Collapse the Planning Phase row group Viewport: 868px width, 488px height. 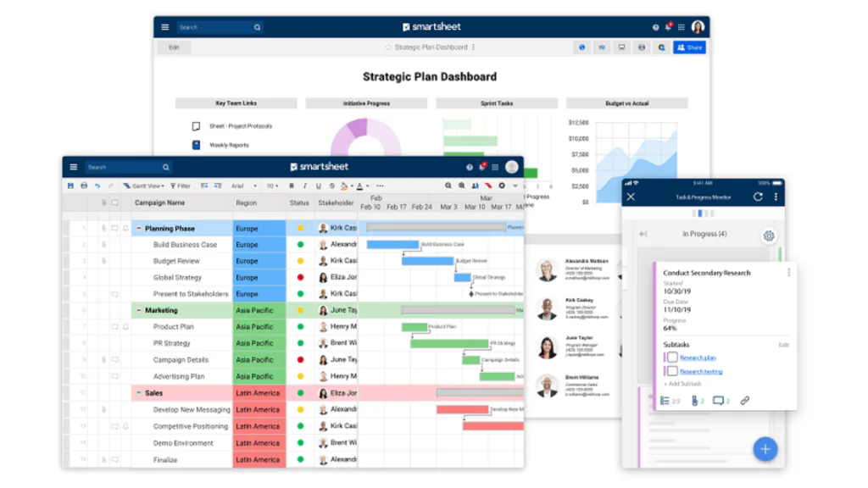pos(139,228)
